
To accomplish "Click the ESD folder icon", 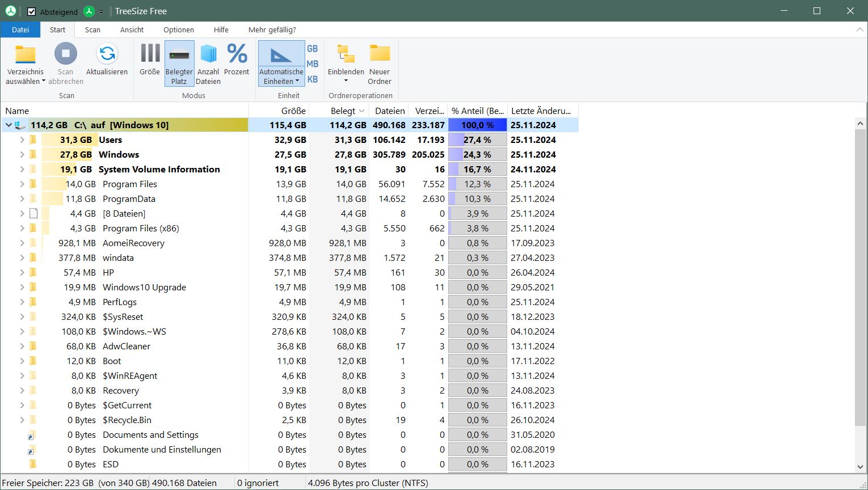I will 33,464.
